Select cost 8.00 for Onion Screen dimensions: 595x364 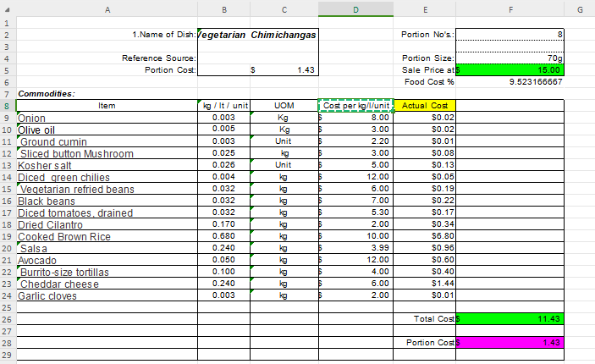click(355, 118)
